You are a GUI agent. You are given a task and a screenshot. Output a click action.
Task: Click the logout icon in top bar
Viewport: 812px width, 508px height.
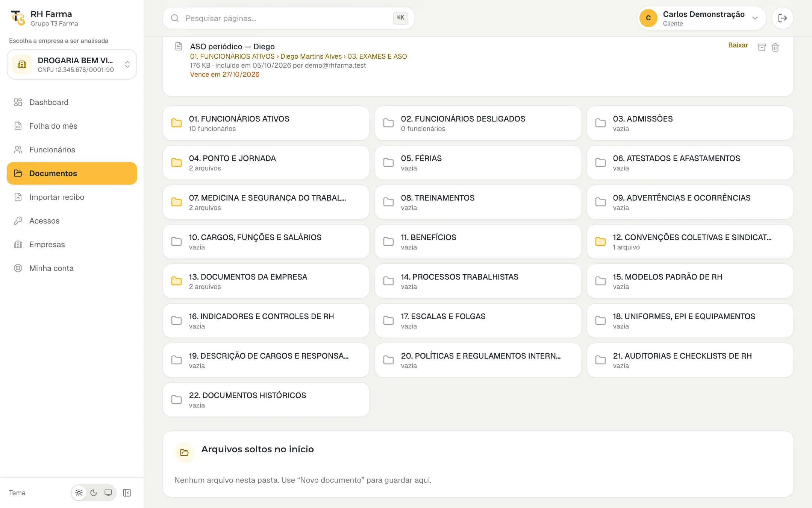[782, 18]
